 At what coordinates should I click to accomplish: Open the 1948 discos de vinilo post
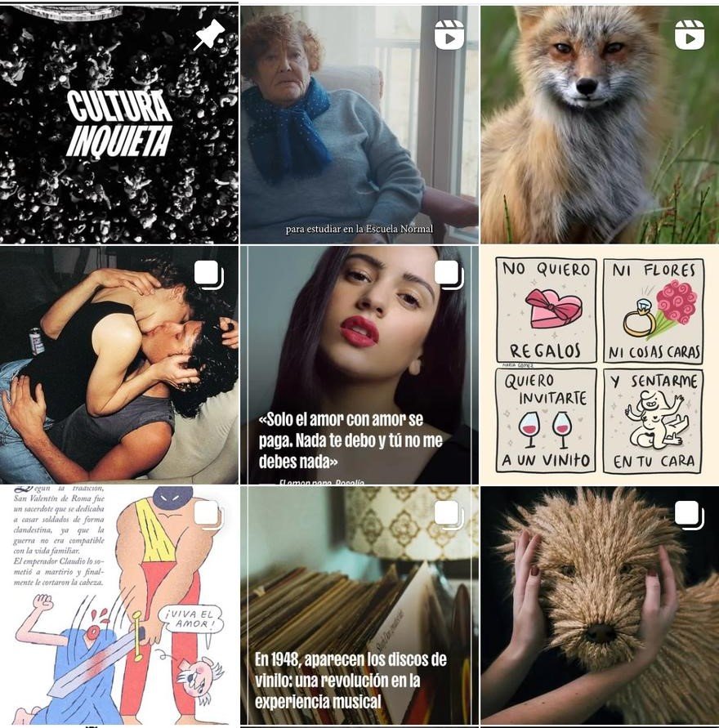359,605
